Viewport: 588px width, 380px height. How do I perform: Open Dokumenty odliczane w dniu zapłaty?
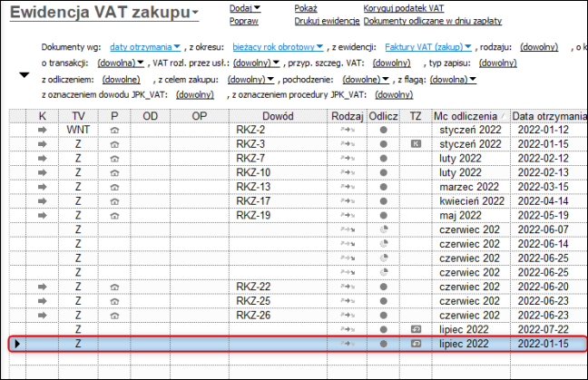click(x=432, y=21)
